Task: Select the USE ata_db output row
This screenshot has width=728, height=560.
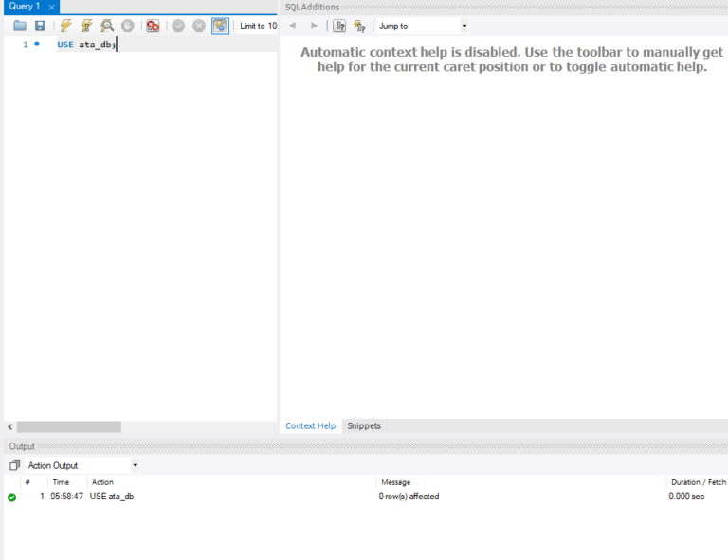Action: (112, 497)
